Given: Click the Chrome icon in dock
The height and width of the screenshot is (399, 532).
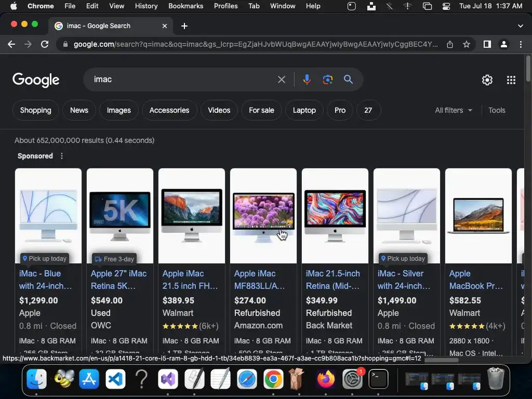Looking at the screenshot, I should click(273, 379).
